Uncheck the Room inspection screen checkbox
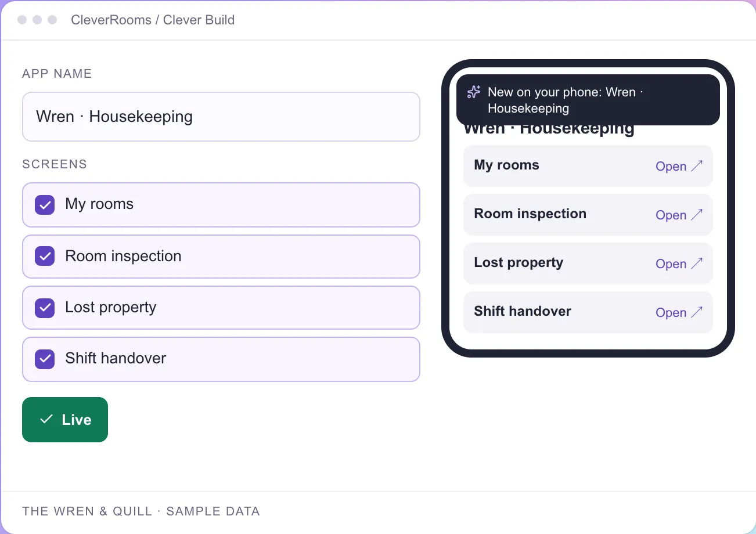 pos(45,256)
